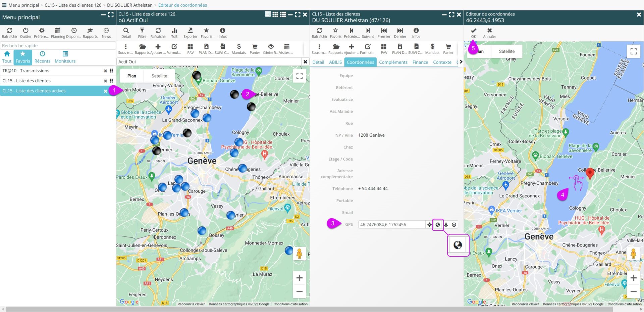This screenshot has height=312, width=644.
Task: Switch to the Compléments tab
Action: [393, 62]
